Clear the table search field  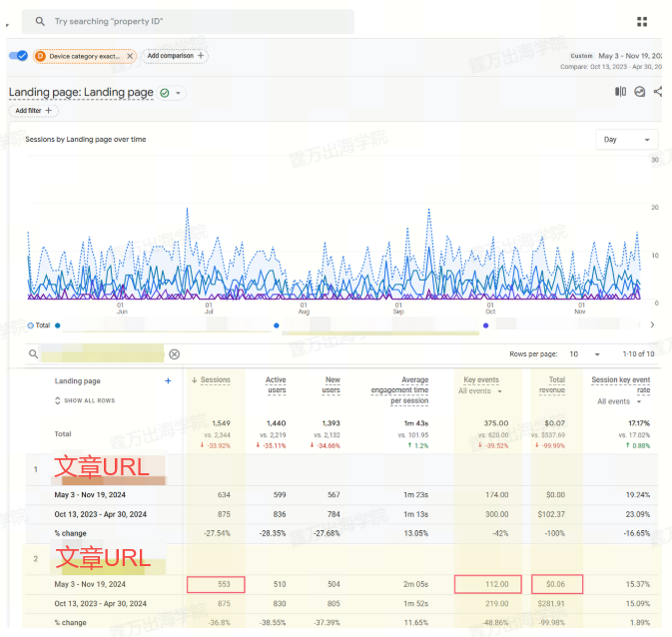pyautogui.click(x=174, y=354)
